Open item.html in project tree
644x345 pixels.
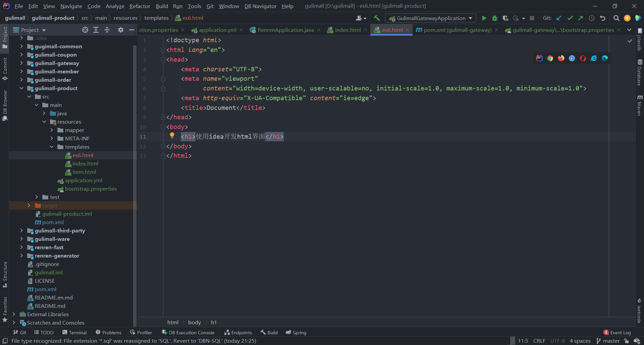pyautogui.click(x=84, y=172)
